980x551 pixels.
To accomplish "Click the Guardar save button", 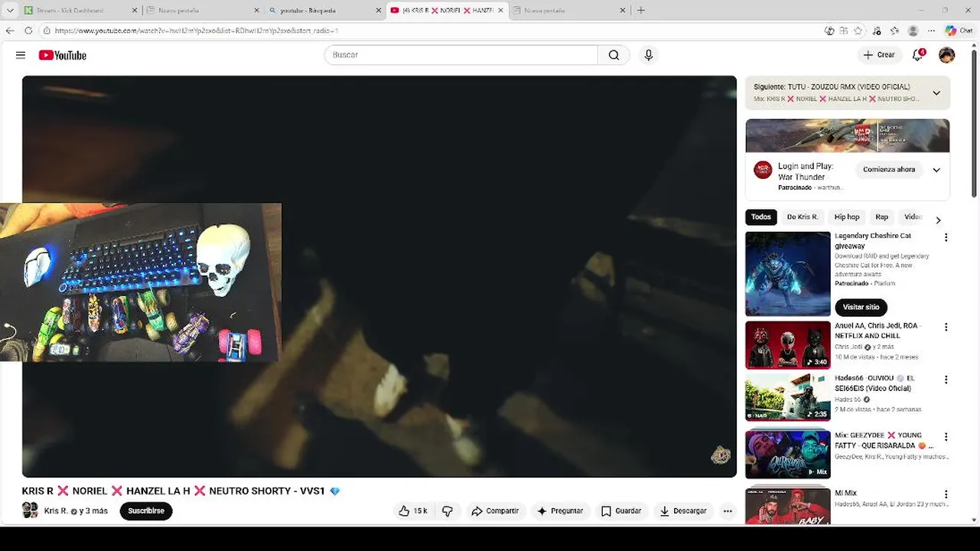I will [621, 511].
